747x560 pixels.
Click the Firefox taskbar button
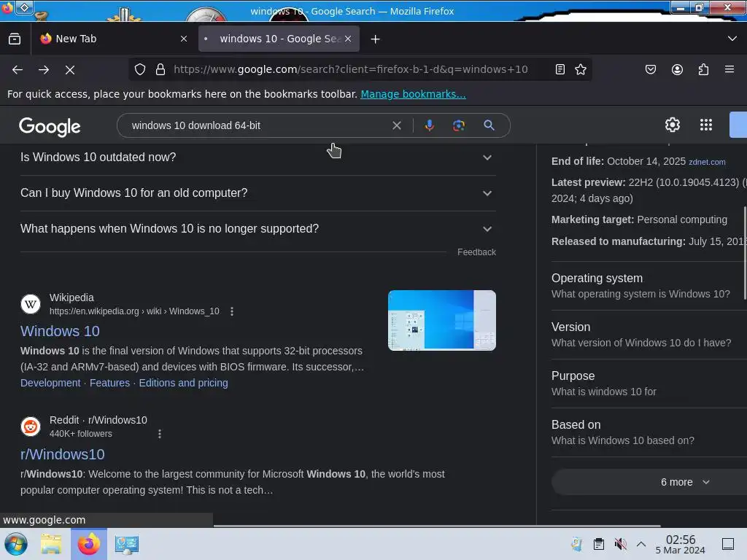89,544
